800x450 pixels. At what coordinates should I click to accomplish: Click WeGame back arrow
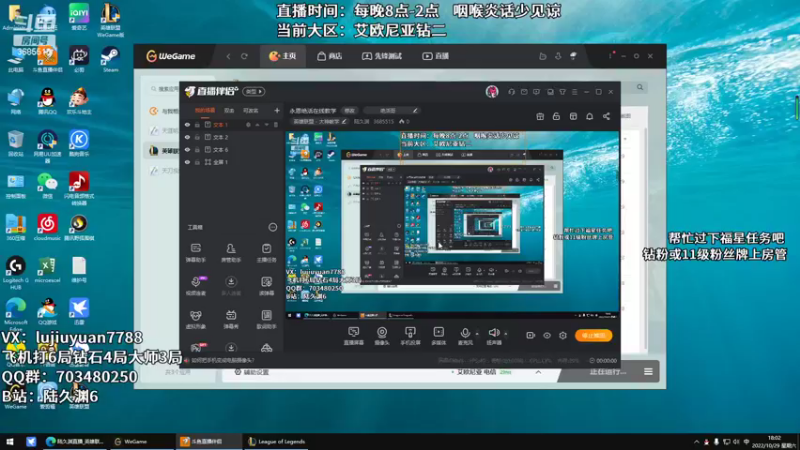click(228, 56)
